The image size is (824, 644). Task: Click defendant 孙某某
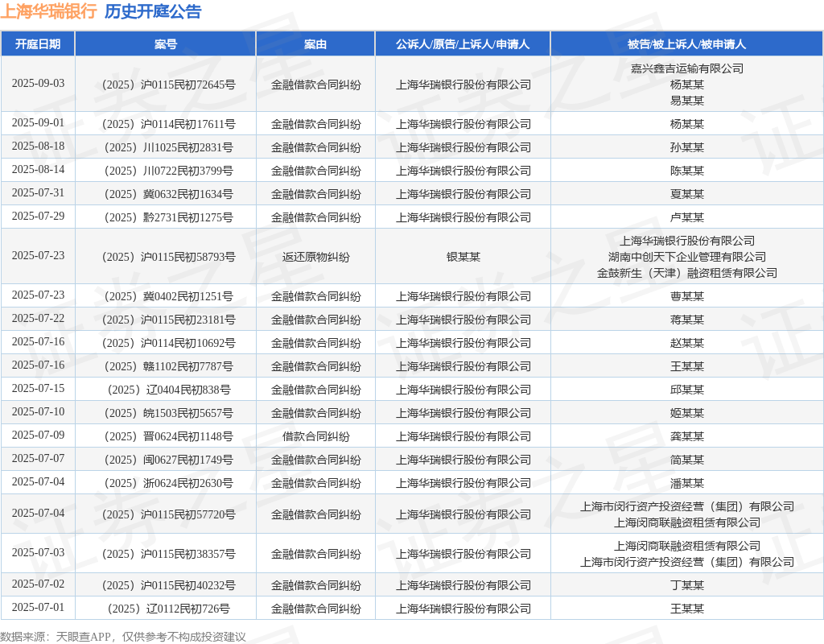pos(687,147)
